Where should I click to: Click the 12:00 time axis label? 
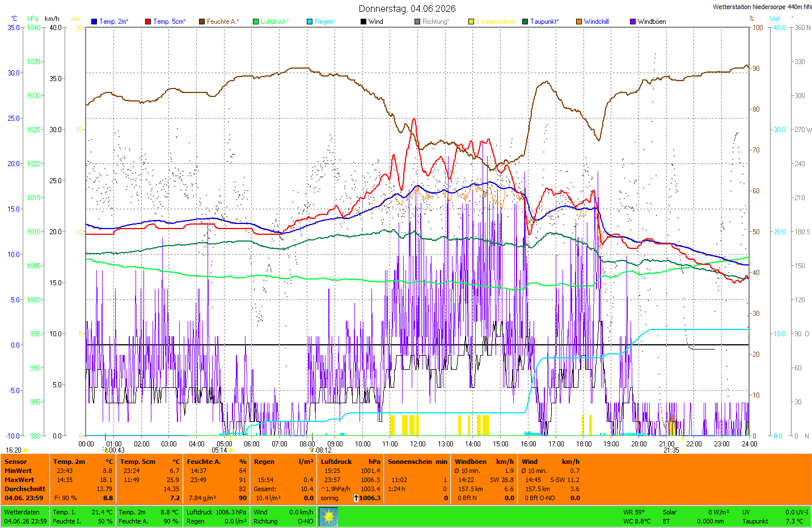tap(417, 444)
